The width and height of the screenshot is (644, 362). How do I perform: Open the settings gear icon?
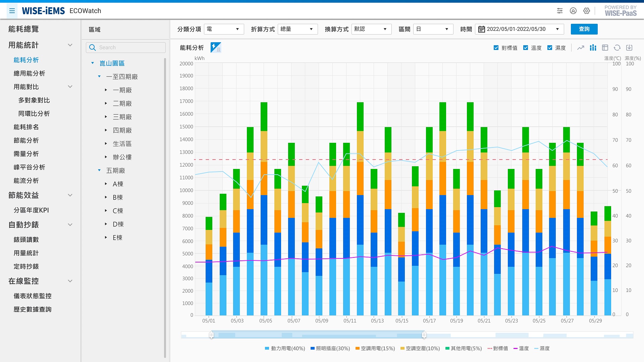point(587,11)
